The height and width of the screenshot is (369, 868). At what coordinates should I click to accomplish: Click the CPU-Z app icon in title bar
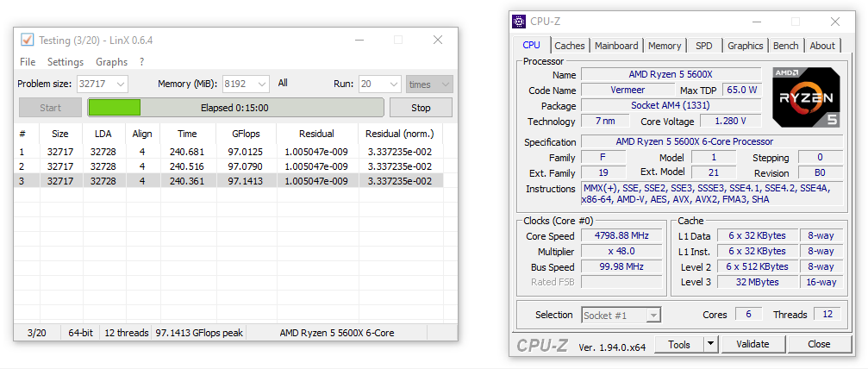tap(519, 22)
